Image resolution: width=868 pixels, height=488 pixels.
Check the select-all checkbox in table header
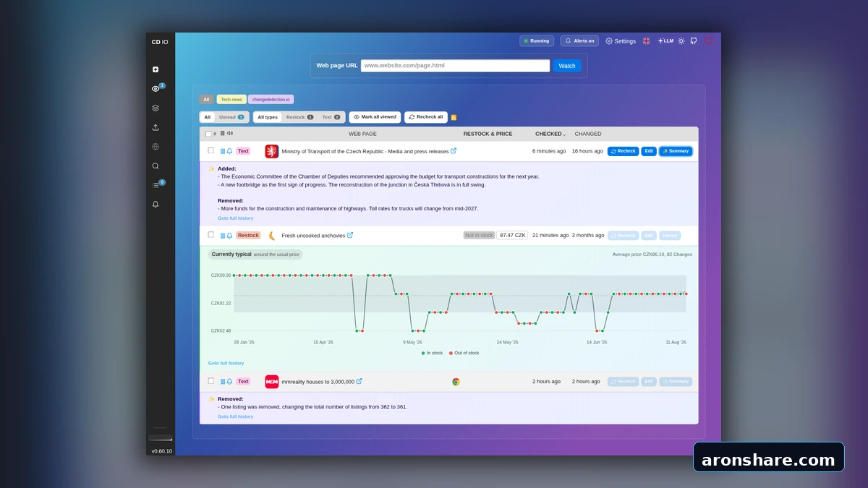pyautogui.click(x=208, y=134)
